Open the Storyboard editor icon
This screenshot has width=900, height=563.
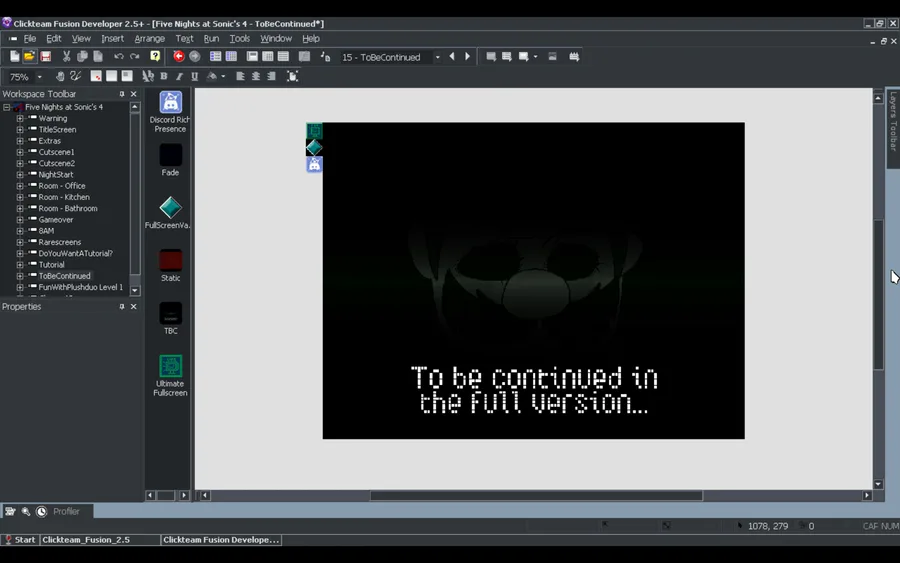[x=215, y=56]
